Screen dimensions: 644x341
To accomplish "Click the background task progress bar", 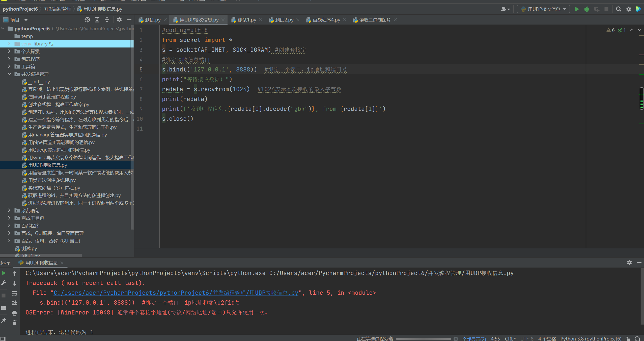I will tap(423, 339).
